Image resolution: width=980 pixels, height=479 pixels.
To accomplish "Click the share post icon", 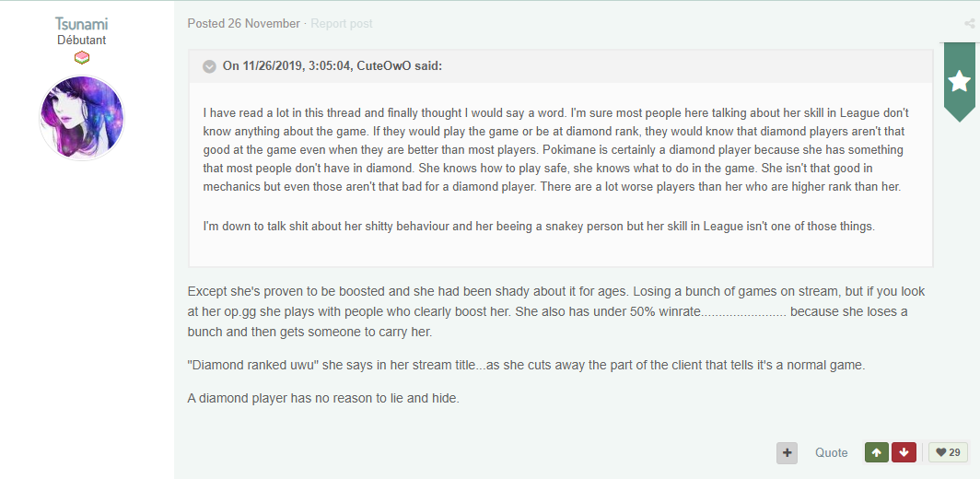I will point(969,24).
